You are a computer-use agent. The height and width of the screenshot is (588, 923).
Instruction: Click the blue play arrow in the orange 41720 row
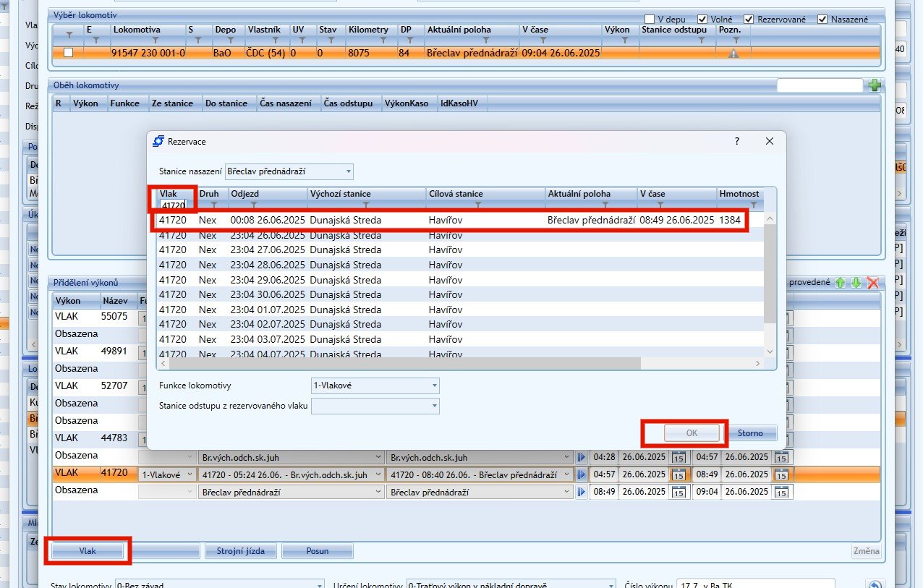click(x=581, y=474)
